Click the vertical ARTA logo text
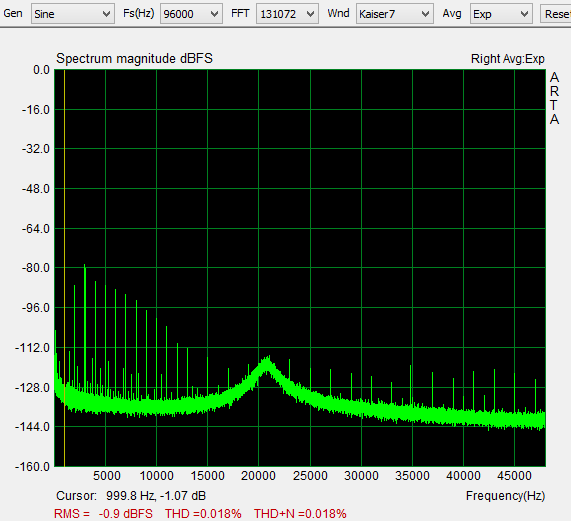Screen dimensions: 571x521 click(554, 98)
